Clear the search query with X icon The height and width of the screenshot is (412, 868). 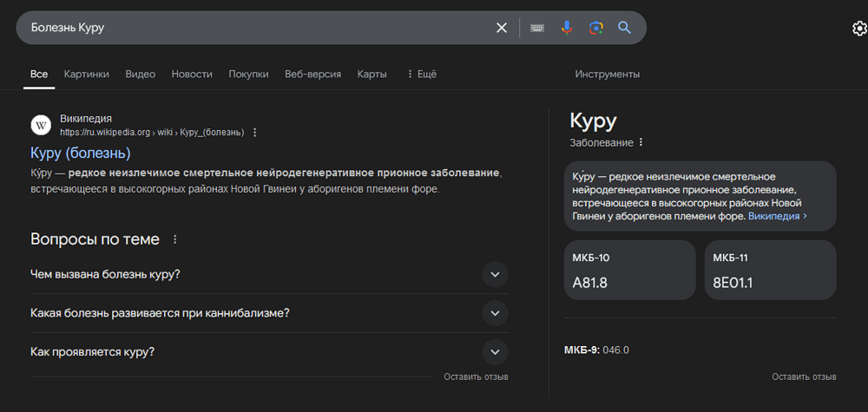point(502,28)
